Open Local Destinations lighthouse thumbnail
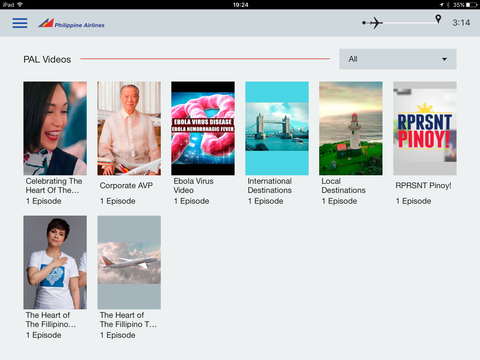The image size is (480, 360). 351,128
